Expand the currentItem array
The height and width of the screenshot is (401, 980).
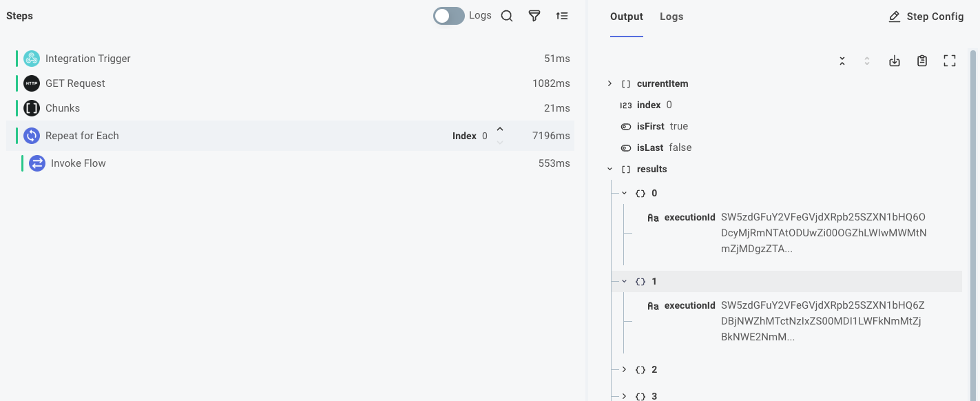[x=609, y=83]
